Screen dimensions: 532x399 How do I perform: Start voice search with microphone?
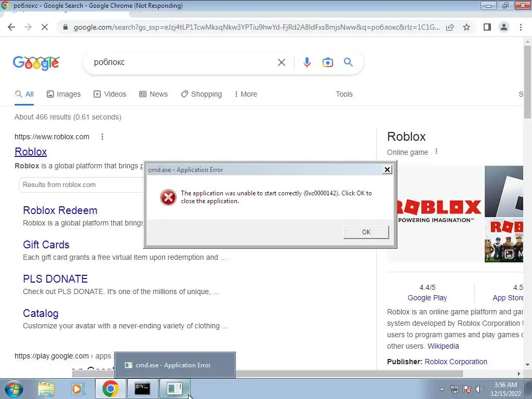pos(307,62)
